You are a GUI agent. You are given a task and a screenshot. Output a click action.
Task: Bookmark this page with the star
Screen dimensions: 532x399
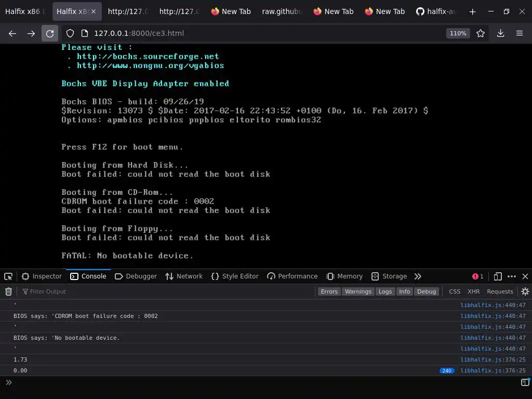(x=481, y=33)
